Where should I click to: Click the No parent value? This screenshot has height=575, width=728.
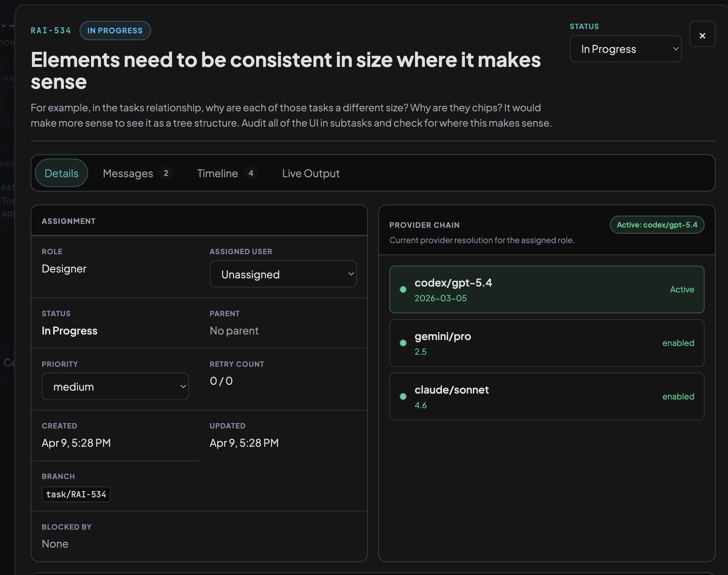(x=234, y=331)
